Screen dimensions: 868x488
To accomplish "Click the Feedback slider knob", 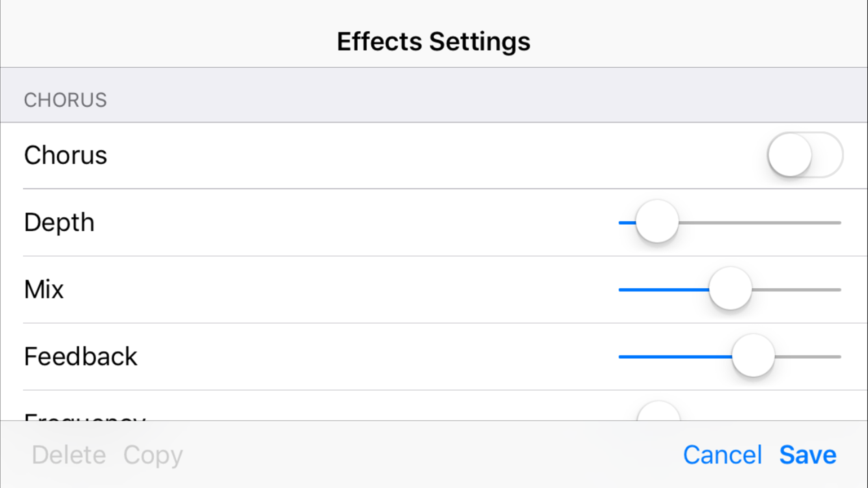I will (753, 356).
